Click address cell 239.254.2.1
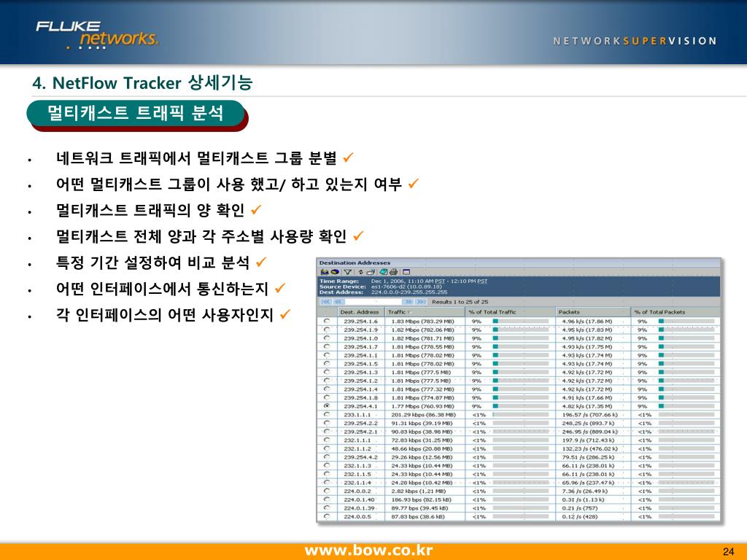 click(x=360, y=432)
